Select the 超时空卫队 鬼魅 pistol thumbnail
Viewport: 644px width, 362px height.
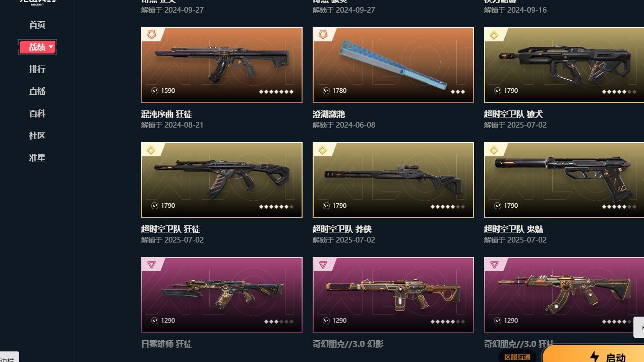(564, 180)
